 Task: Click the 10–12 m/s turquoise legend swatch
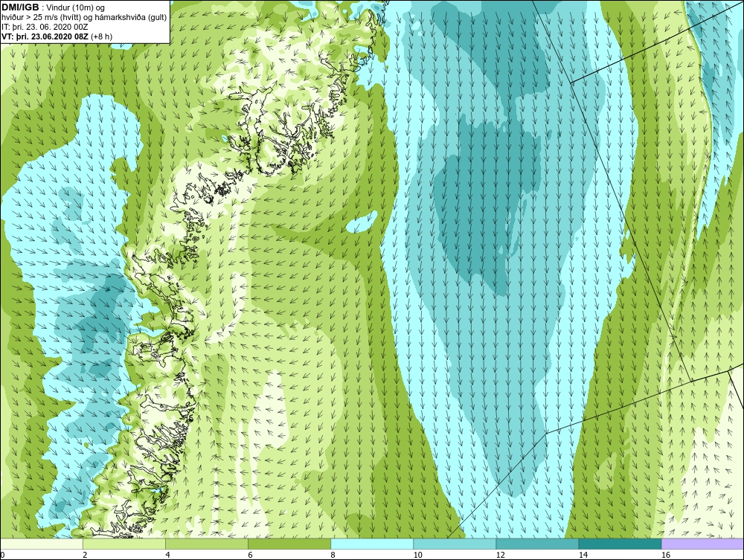tap(455, 544)
